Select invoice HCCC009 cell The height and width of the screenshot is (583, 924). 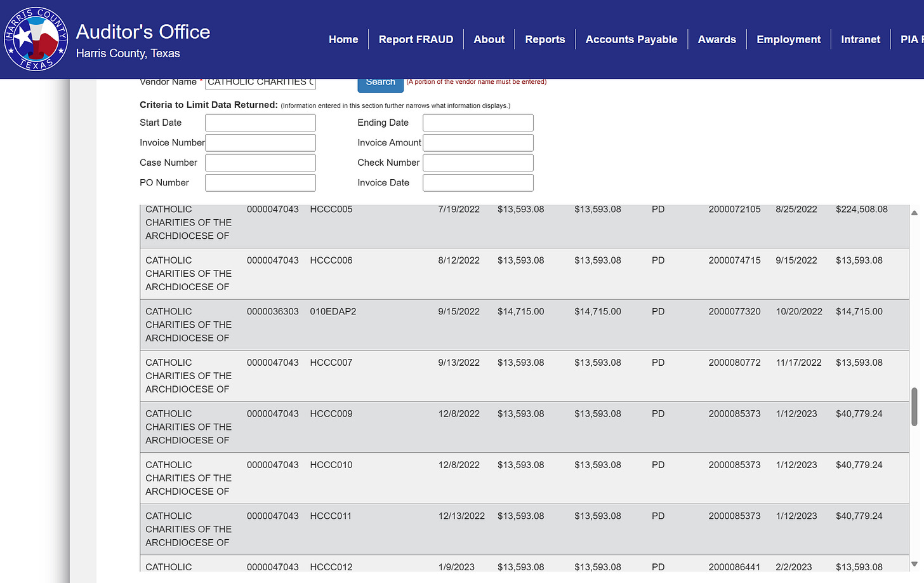pyautogui.click(x=331, y=413)
